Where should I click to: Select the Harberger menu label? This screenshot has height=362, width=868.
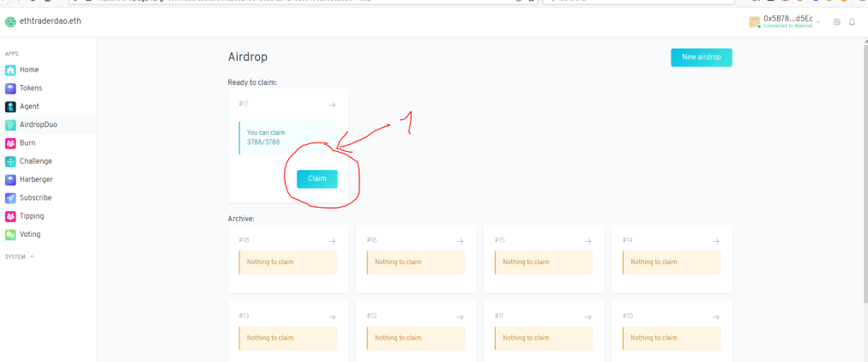[37, 179]
